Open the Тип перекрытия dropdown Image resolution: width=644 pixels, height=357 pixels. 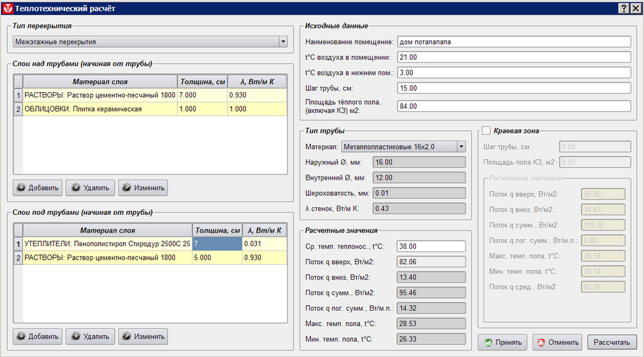283,42
